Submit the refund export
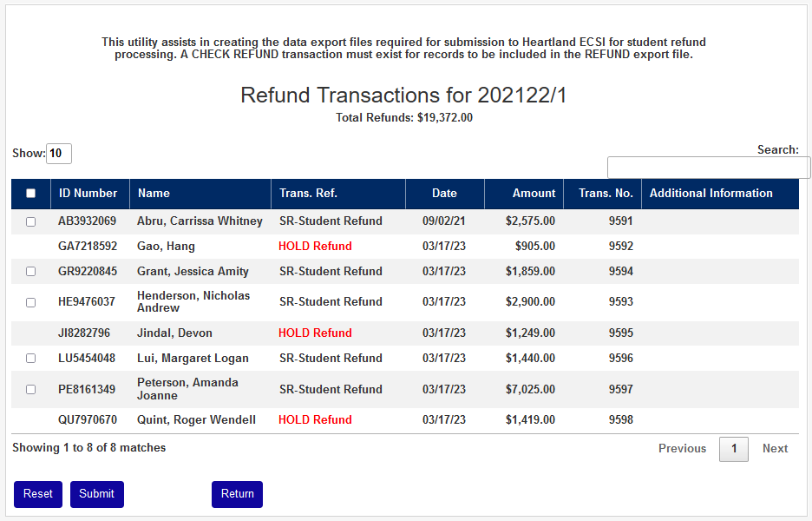This screenshot has width=812, height=521. click(x=96, y=494)
